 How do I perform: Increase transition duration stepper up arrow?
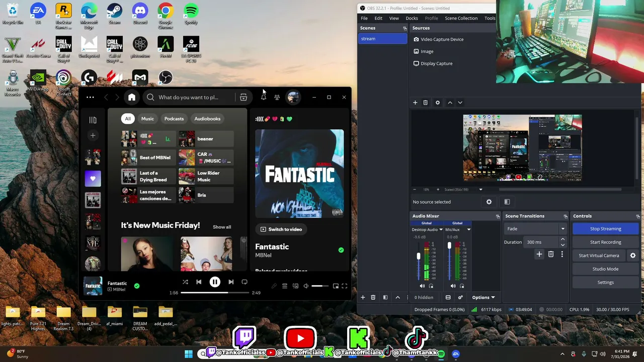coord(562,239)
